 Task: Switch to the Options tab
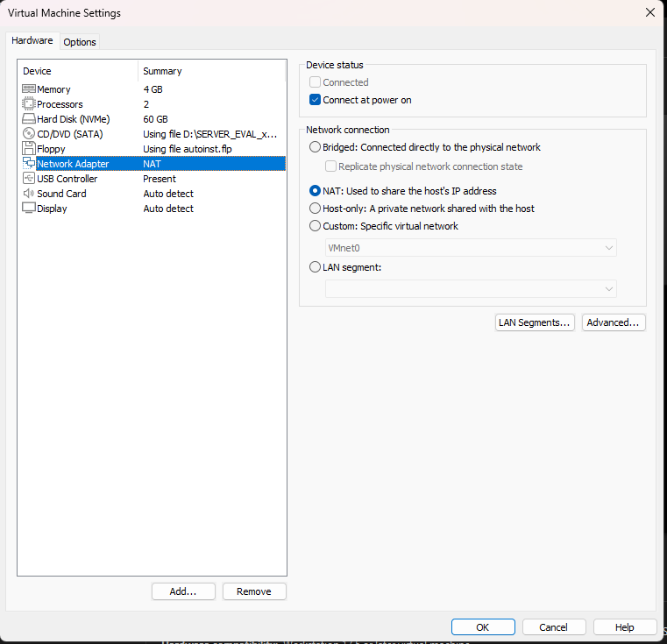(x=80, y=42)
